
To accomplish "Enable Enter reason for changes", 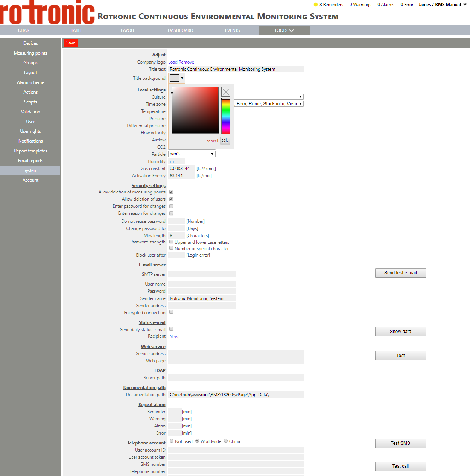I will click(171, 213).
